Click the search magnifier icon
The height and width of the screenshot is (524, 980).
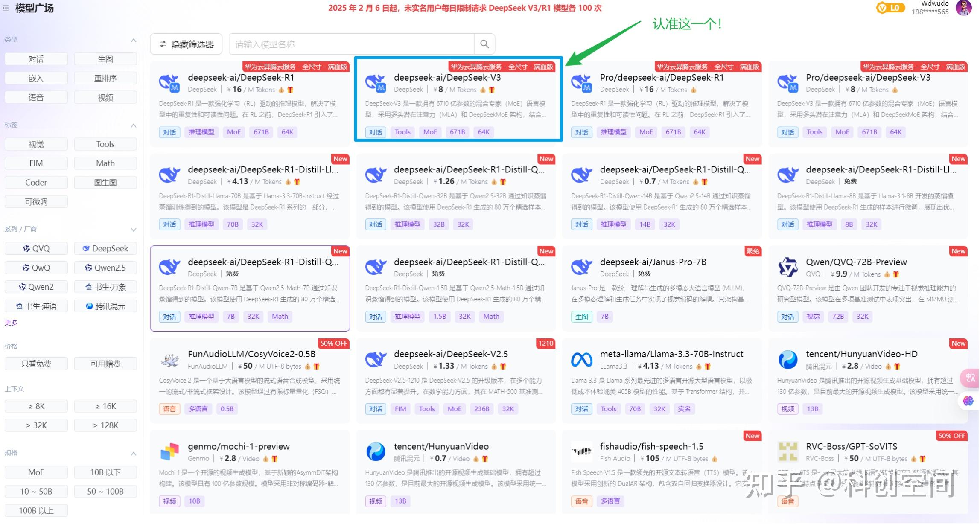[484, 44]
